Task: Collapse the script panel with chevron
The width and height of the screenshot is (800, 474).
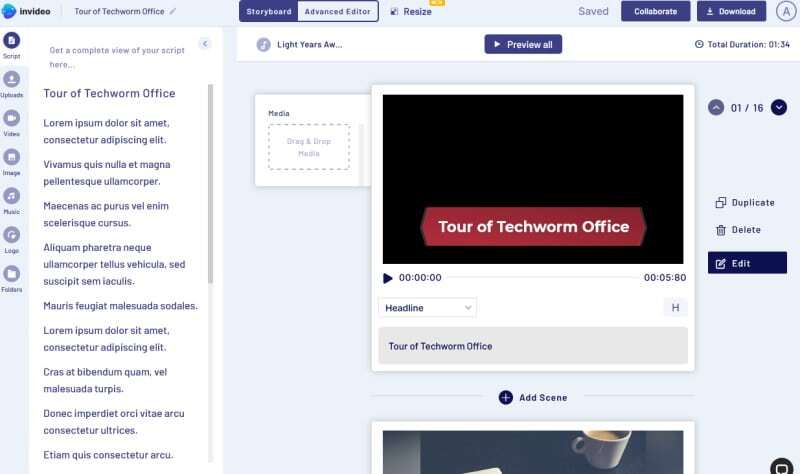Action: pos(205,44)
